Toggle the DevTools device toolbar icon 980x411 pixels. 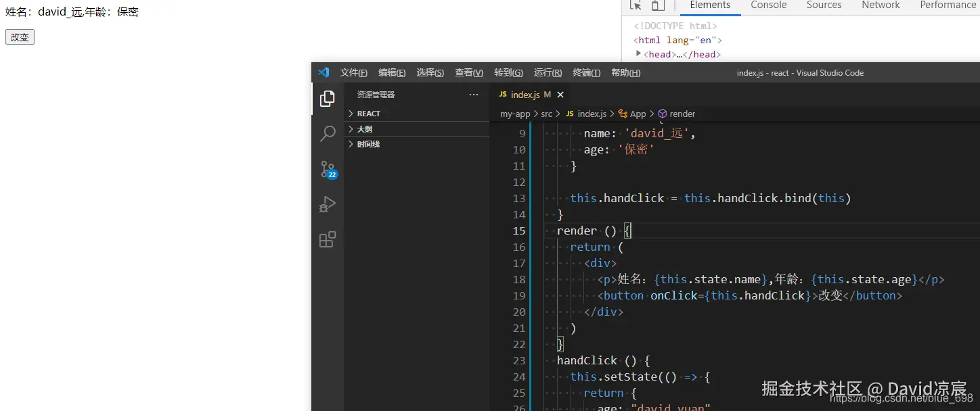click(x=658, y=5)
